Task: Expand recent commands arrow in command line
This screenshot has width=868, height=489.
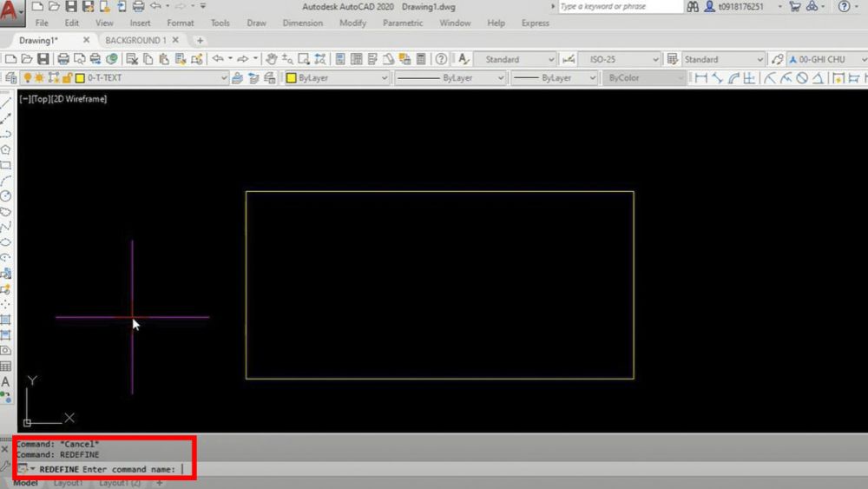Action: [x=32, y=469]
